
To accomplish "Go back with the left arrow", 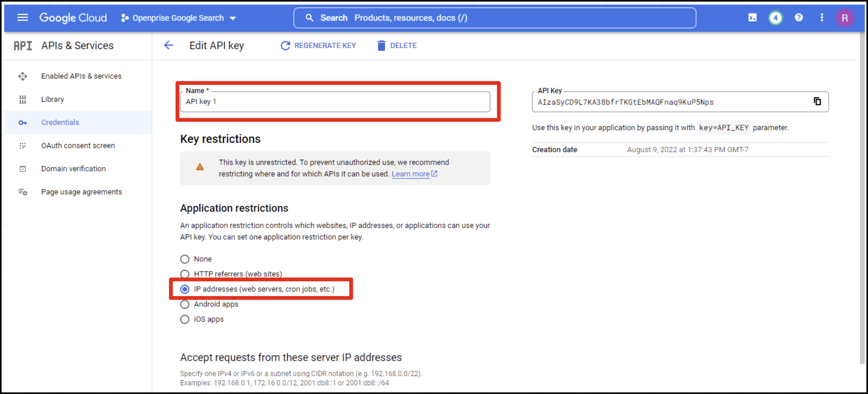I will click(168, 45).
